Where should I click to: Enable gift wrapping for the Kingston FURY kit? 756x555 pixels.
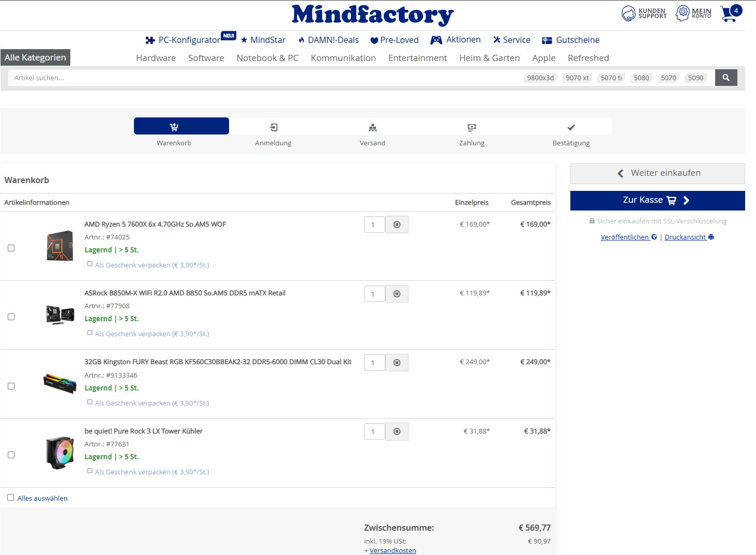(90, 401)
